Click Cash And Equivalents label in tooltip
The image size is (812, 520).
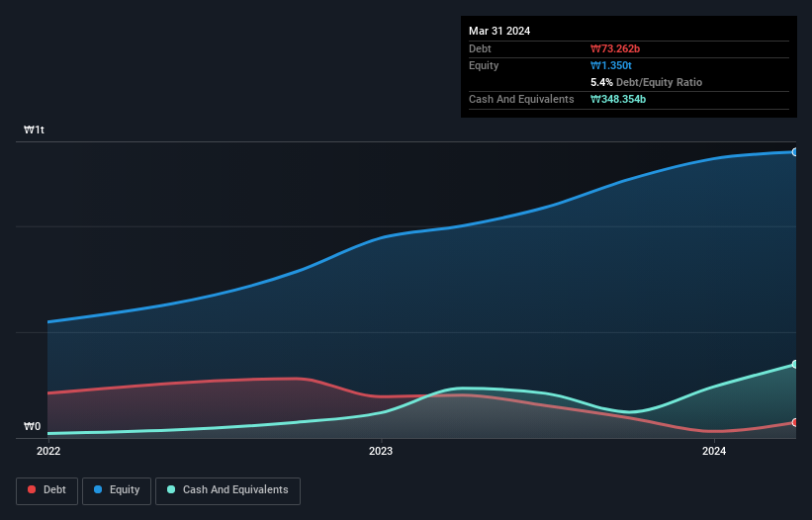(x=521, y=99)
